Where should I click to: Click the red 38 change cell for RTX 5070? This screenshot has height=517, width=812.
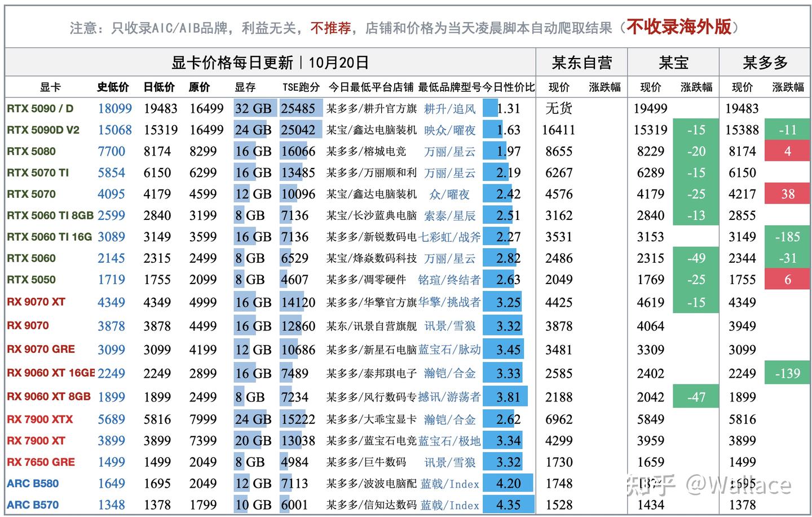(788, 194)
